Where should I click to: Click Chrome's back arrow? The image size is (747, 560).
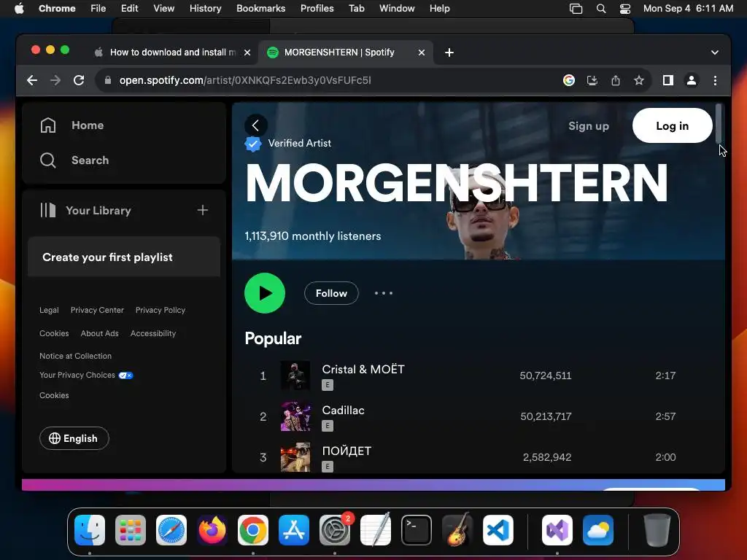click(32, 80)
